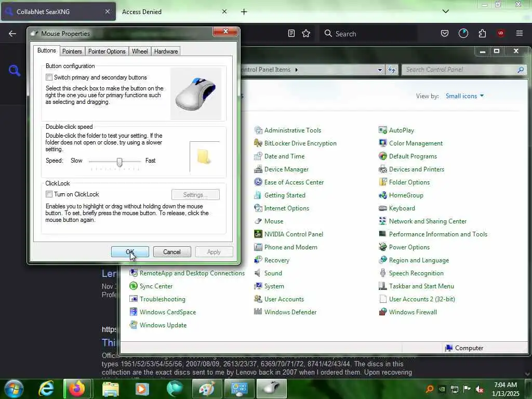Enable Switch primary and secondary buttons checkbox
The height and width of the screenshot is (399, 532).
(49, 77)
